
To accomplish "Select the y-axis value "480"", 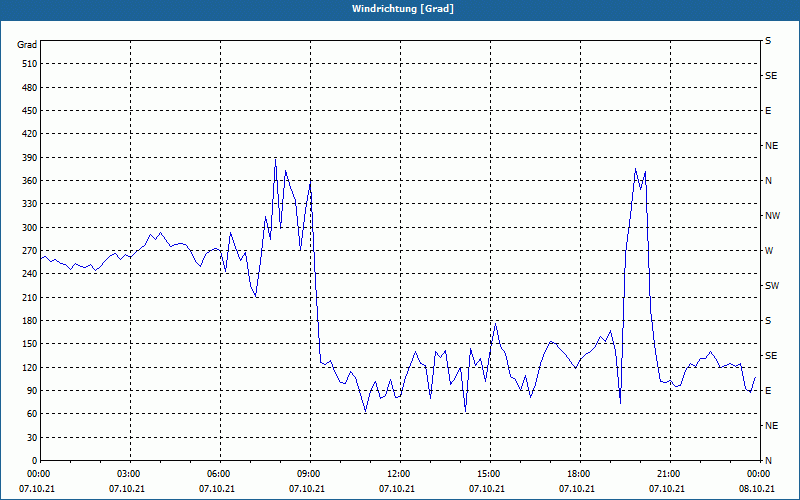I will click(30, 87).
